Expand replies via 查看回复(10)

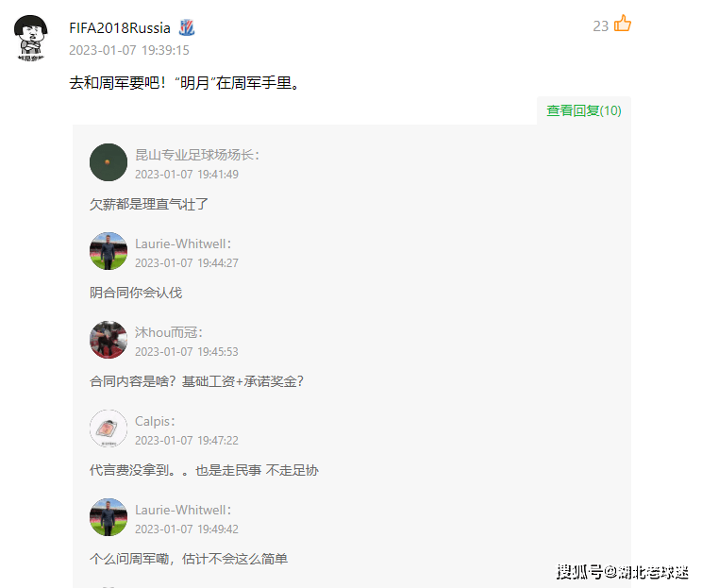tap(584, 110)
